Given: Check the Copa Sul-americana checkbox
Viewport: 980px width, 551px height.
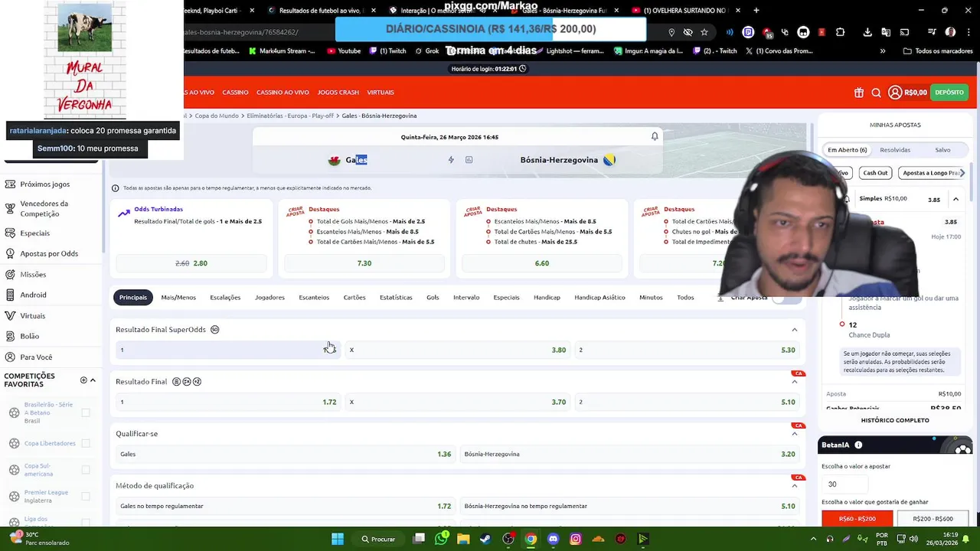Looking at the screenshot, I should point(86,470).
